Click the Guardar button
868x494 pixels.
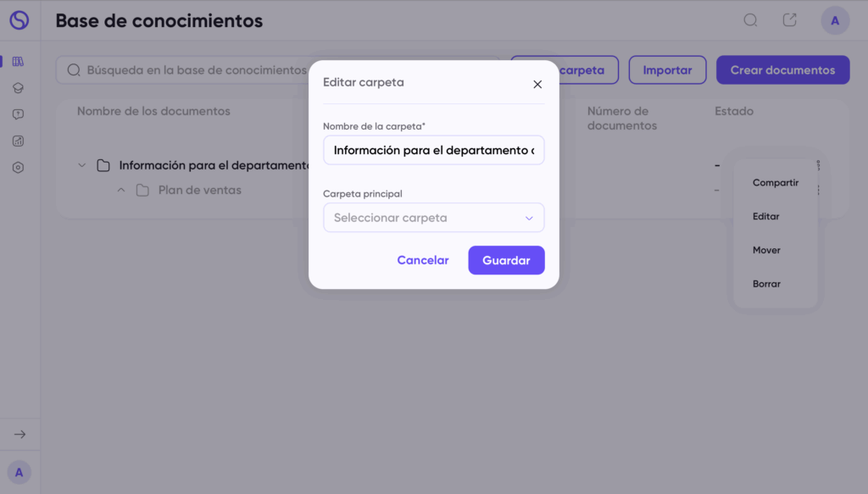click(506, 260)
